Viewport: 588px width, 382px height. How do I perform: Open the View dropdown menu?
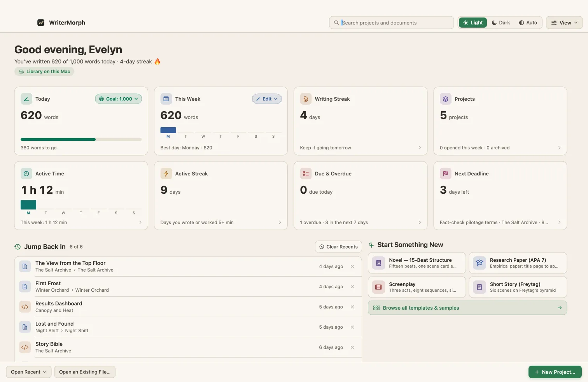[x=564, y=23]
